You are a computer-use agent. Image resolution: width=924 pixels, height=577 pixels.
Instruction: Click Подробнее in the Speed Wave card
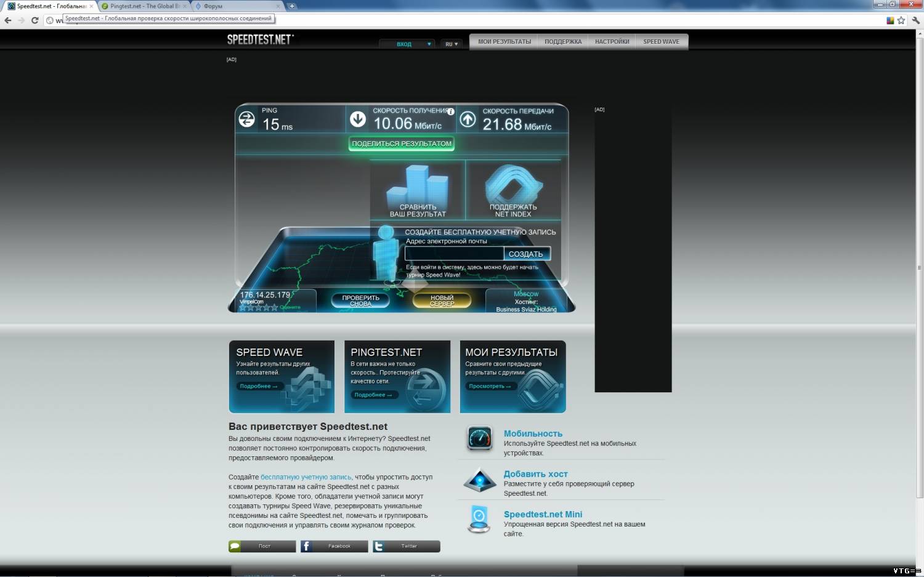tap(259, 386)
